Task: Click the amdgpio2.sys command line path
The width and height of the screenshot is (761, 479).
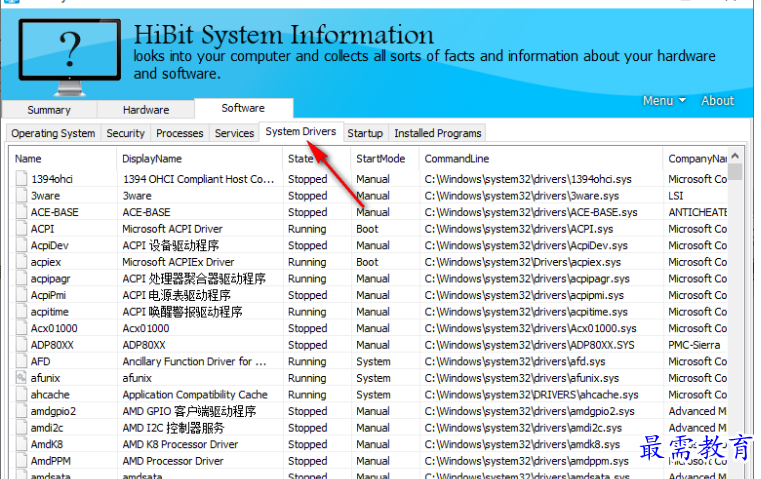Action: coord(529,411)
